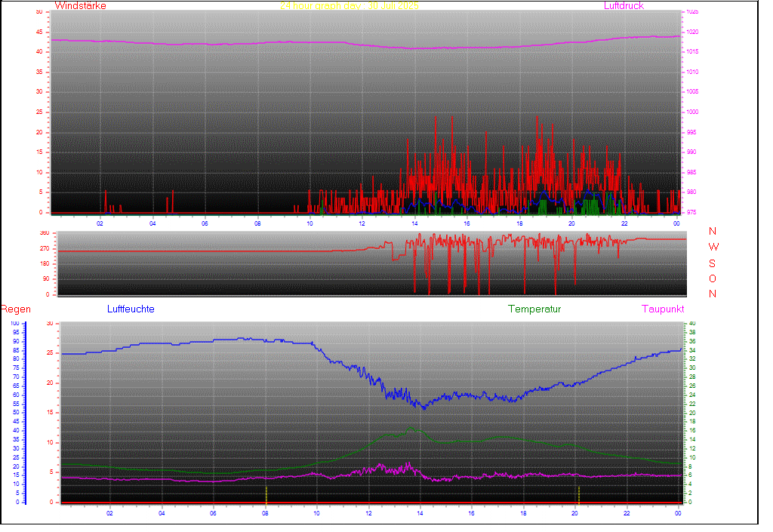Select the W compass direction letter
The height and width of the screenshot is (532, 773).
713,248
